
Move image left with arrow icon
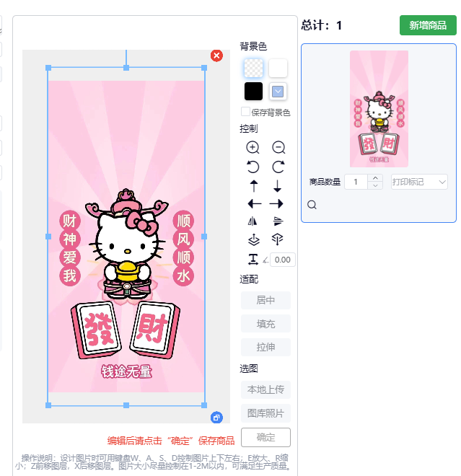(255, 203)
